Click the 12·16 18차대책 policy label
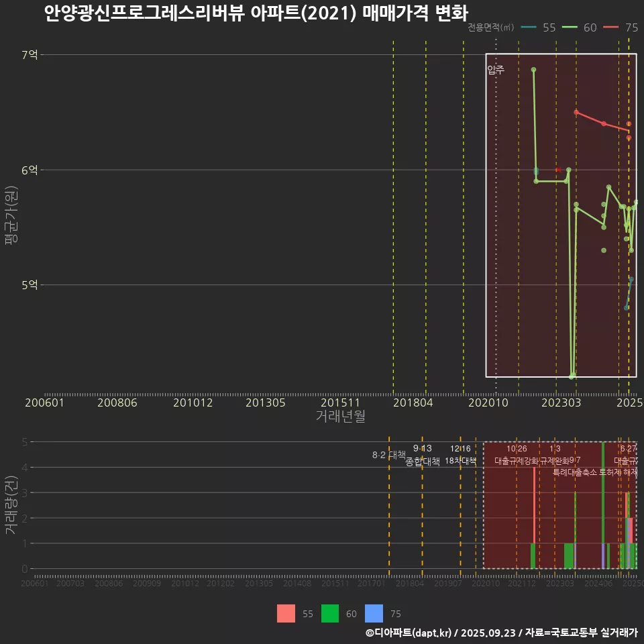Viewport: 644px width, 644px height. coord(460,455)
